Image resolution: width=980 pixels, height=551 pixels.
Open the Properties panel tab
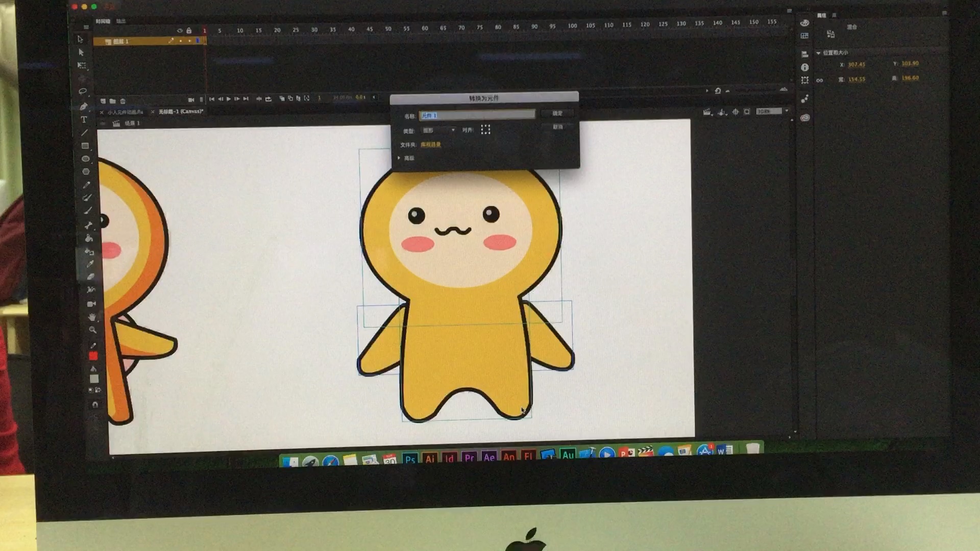click(821, 15)
